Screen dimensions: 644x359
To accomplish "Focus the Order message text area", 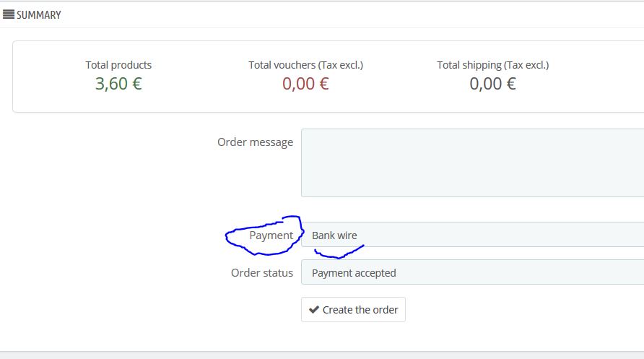I will pyautogui.click(x=472, y=163).
